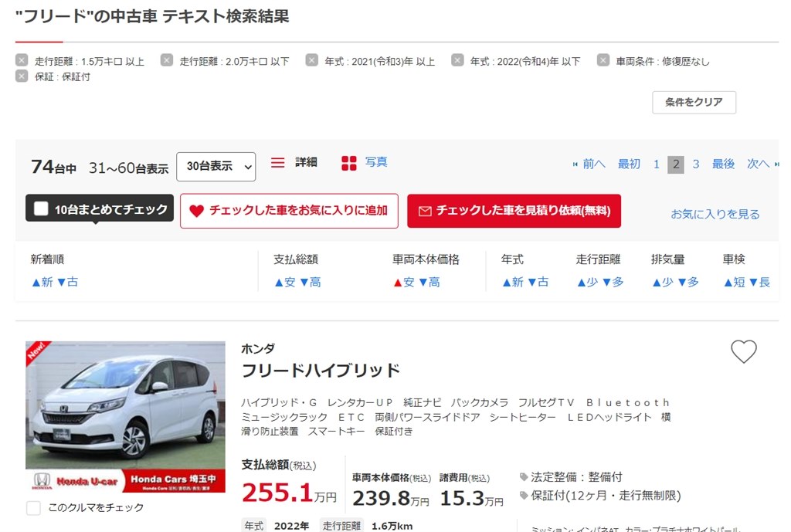Click the 15.3万円 fees value
The image size is (791, 532).
tap(472, 498)
